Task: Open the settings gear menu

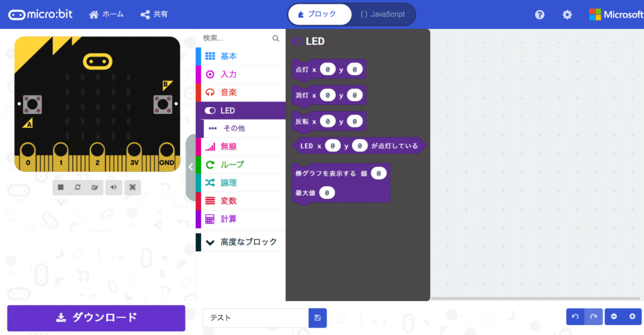Action: coord(567,14)
